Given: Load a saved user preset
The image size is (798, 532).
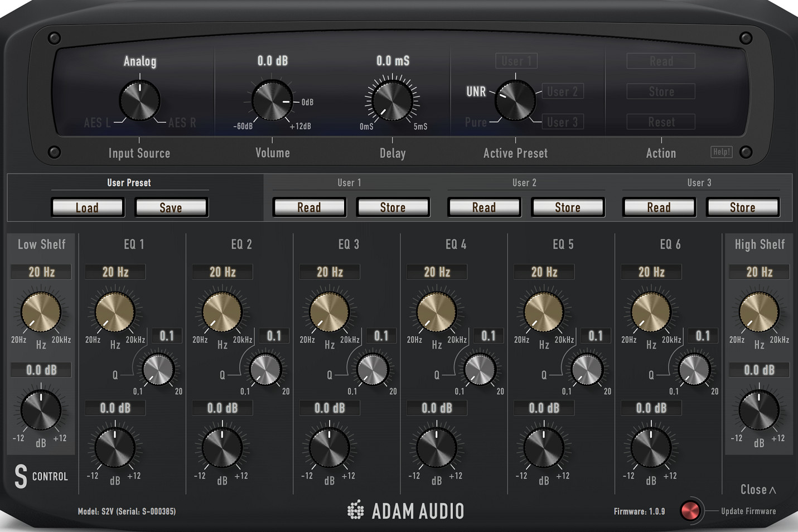Looking at the screenshot, I should tap(87, 207).
